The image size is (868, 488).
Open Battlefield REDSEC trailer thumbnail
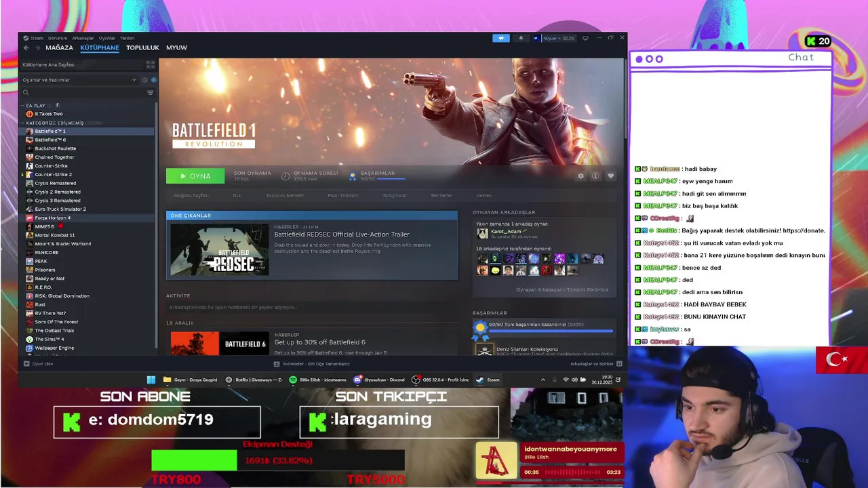point(220,249)
